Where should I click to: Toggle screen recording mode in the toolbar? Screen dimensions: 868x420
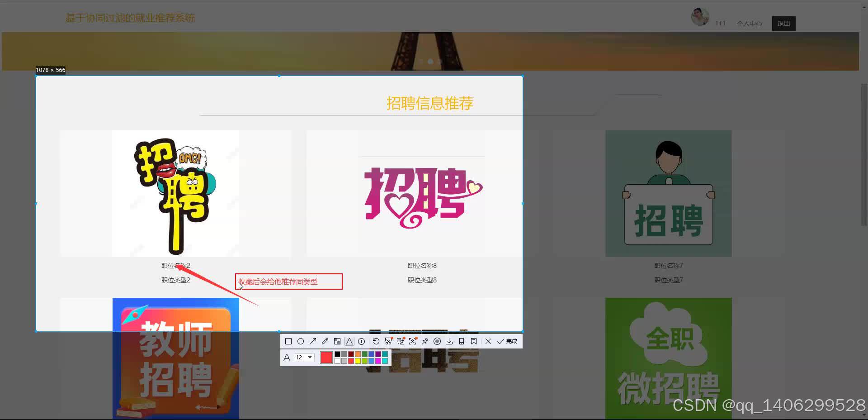[437, 341]
